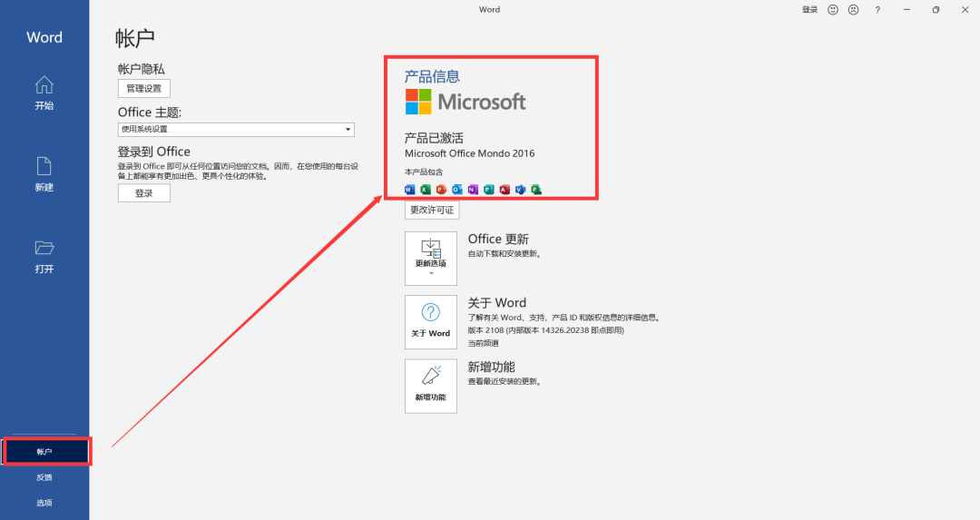Screen dimensions: 980x520
Task: Click the OneNote product icon
Action: tap(473, 190)
